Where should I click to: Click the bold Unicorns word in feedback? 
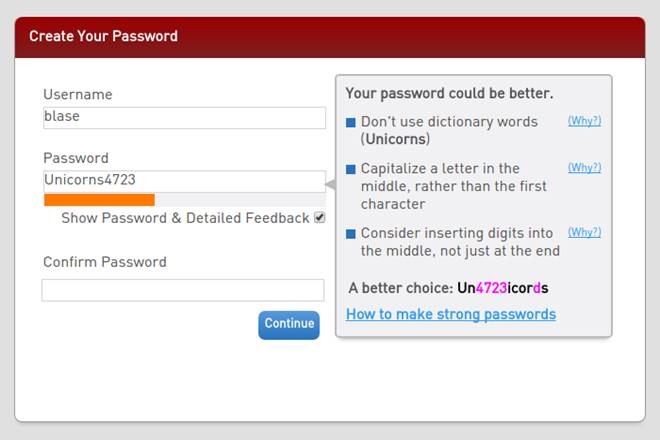click(x=396, y=139)
